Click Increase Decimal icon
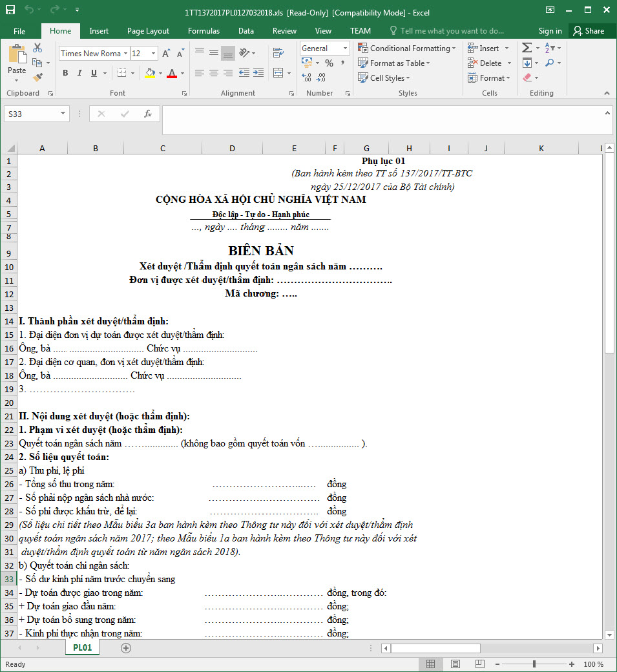Image resolution: width=617 pixels, height=672 pixels. pyautogui.click(x=307, y=78)
